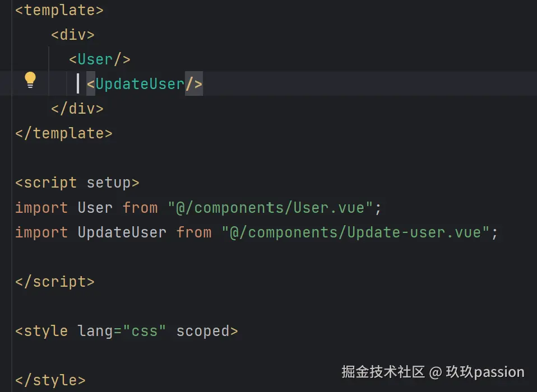
Task: Click the opening template tag
Action: (x=59, y=10)
